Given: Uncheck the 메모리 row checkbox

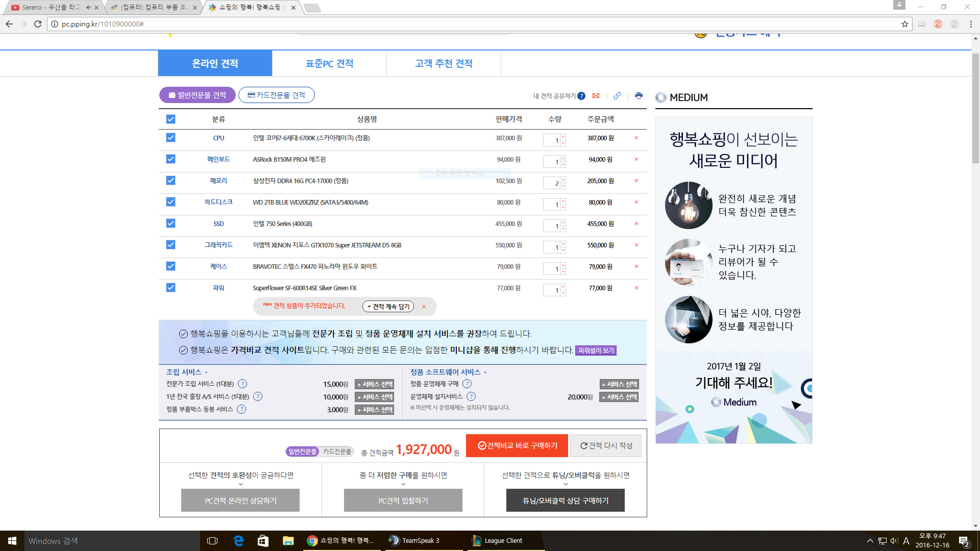Looking at the screenshot, I should pos(170,181).
